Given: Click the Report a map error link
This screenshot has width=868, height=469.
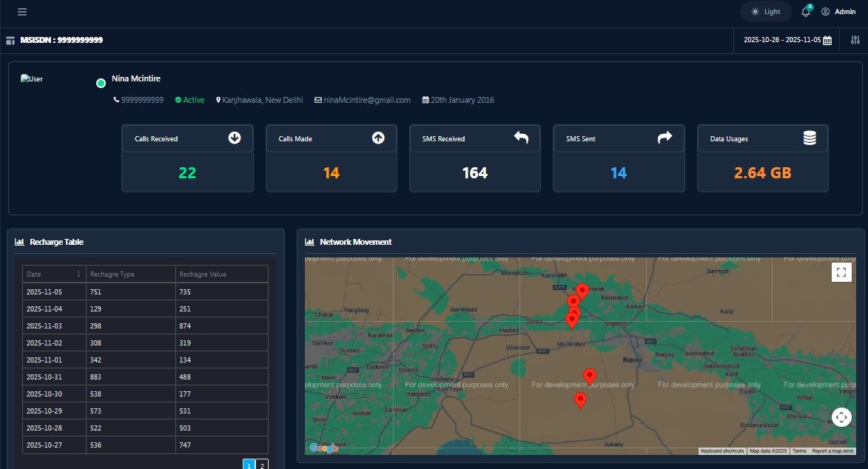Looking at the screenshot, I should 834,449.
